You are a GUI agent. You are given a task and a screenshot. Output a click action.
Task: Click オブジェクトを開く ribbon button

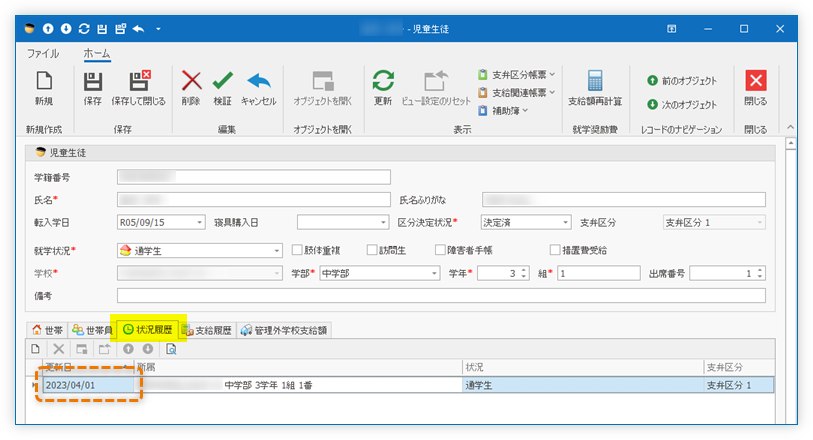pyautogui.click(x=323, y=88)
